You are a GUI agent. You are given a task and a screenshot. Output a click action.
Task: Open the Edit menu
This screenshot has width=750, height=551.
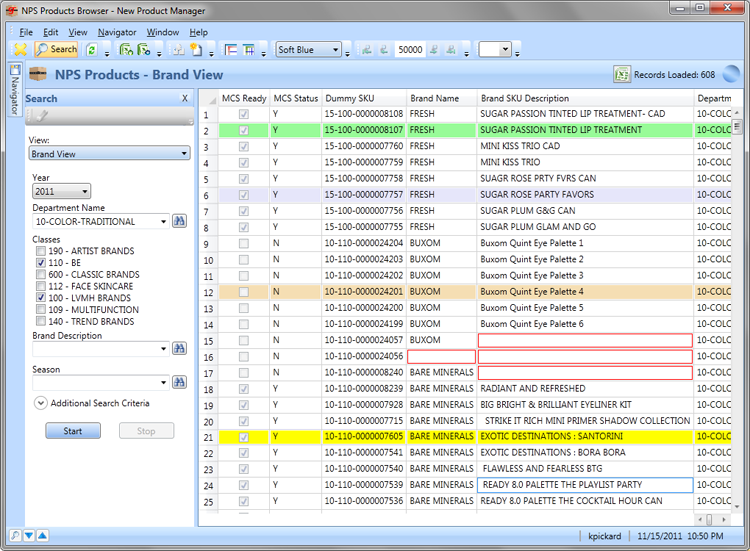tap(51, 32)
